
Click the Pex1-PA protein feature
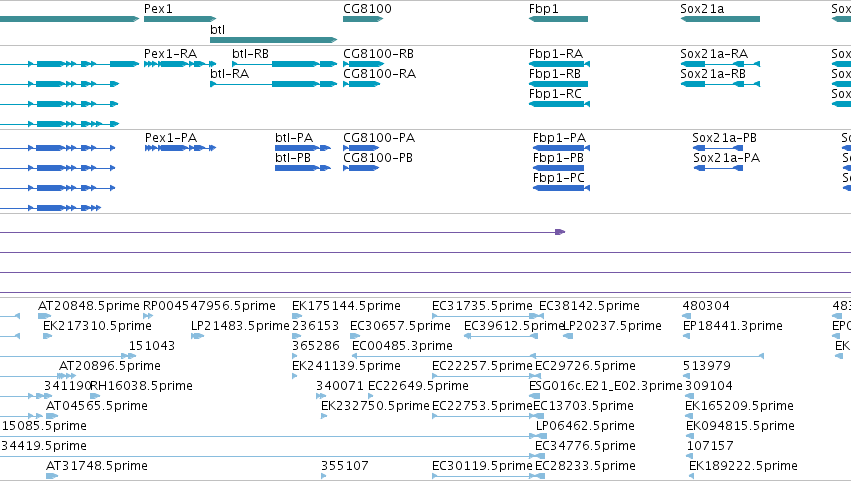(180, 148)
